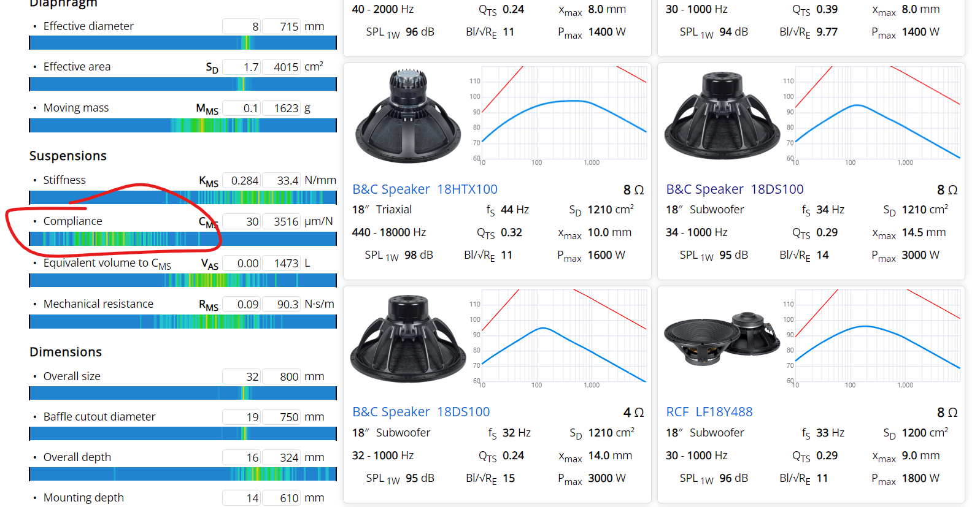Edit Mounting depth minimum field 14
Viewport: 980px width, 507px height.
click(241, 498)
